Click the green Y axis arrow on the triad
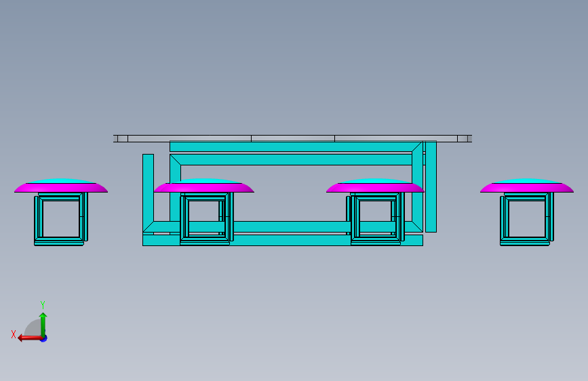The width and height of the screenshot is (588, 381). (x=43, y=324)
